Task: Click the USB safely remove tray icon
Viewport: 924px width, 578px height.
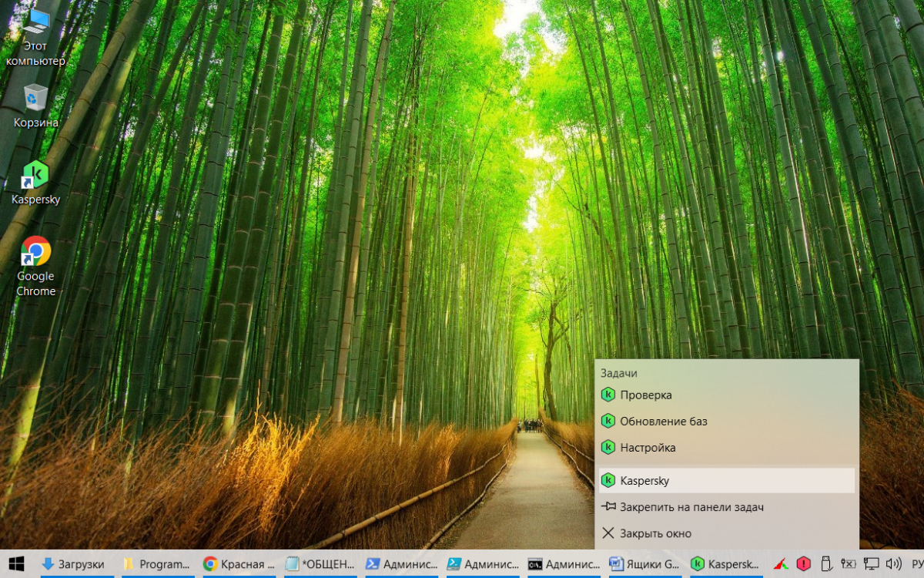Action: click(x=826, y=564)
